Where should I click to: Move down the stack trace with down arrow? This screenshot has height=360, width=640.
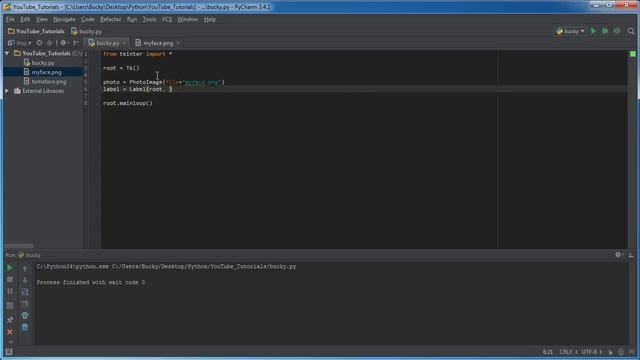pos(25,280)
